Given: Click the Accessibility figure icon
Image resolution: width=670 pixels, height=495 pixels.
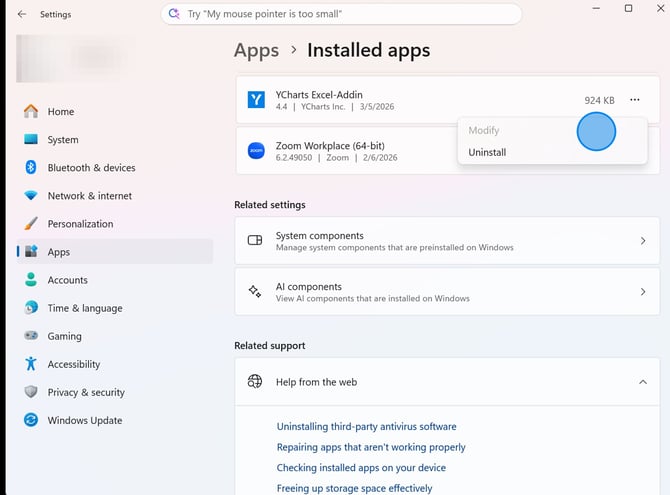Looking at the screenshot, I should [x=31, y=364].
